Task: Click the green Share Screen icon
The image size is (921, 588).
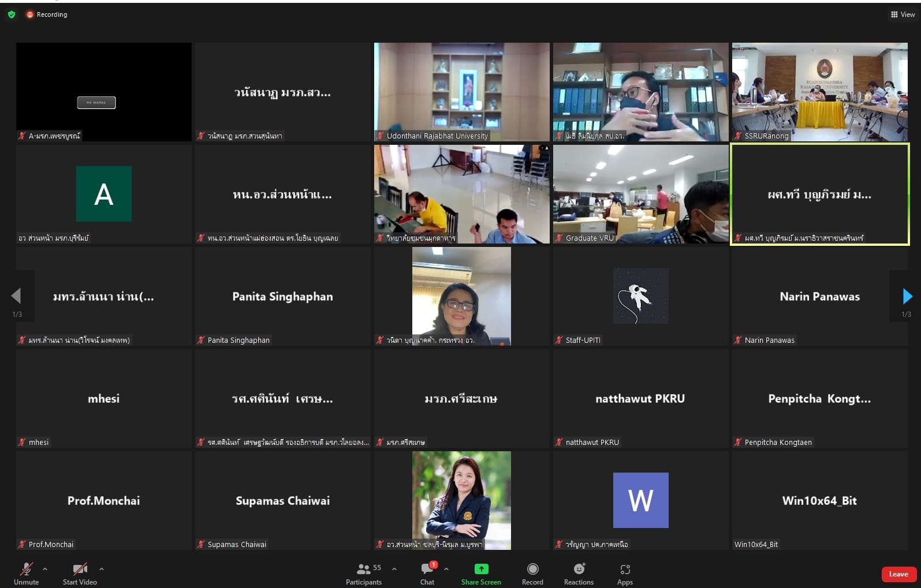Action: (x=481, y=569)
